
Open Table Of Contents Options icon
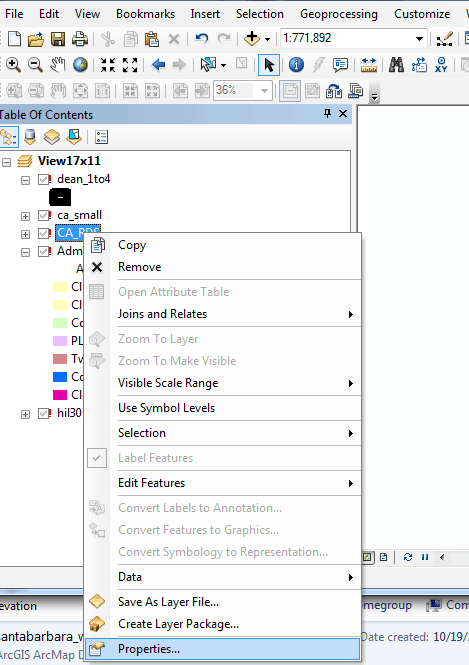101,137
